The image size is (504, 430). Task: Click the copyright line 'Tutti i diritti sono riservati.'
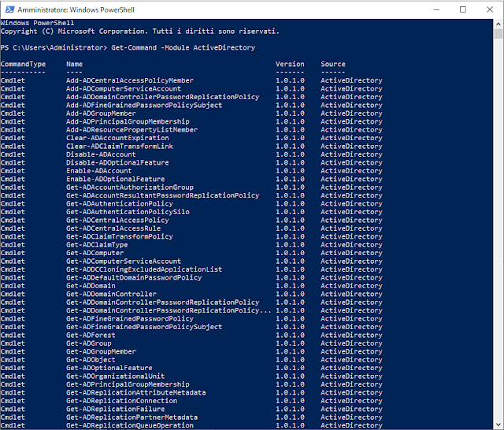[x=216, y=32]
